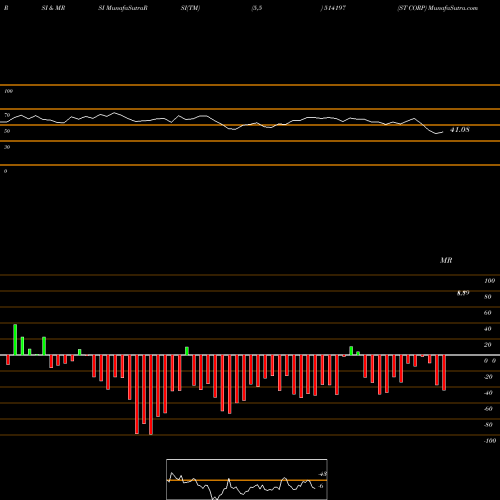Click the SI & MR header text
This screenshot has height=500, width=500.
(x=53, y=8)
